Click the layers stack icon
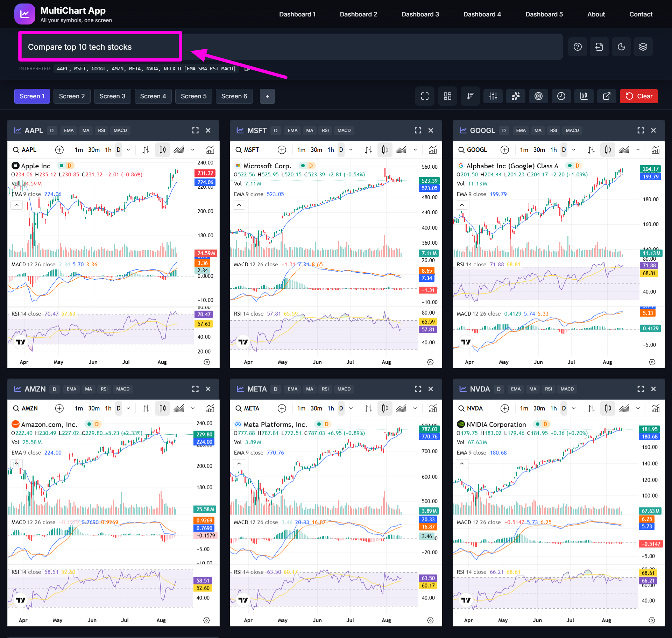672x638 pixels. pyautogui.click(x=643, y=47)
